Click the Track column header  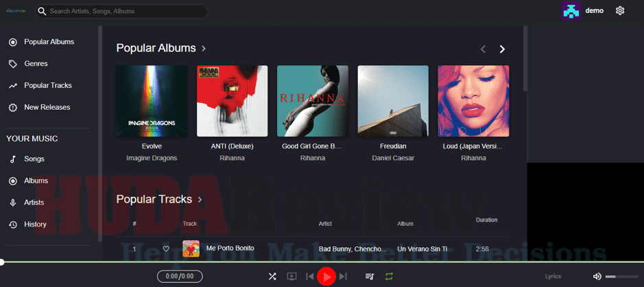pos(190,224)
